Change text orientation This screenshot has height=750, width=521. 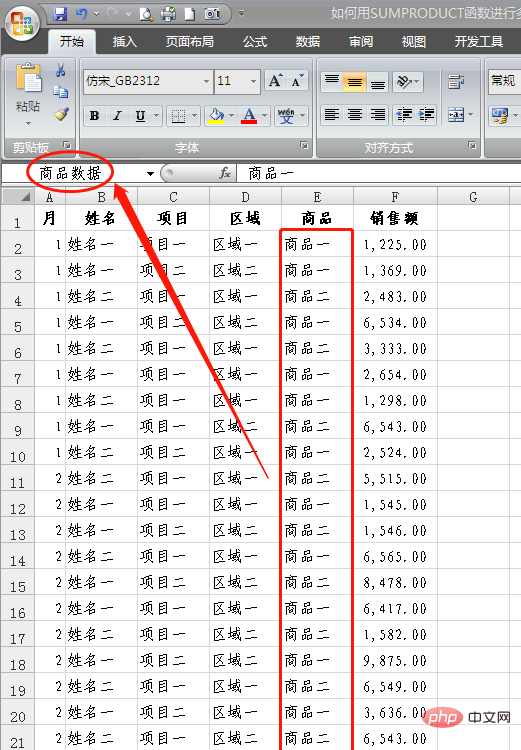407,82
